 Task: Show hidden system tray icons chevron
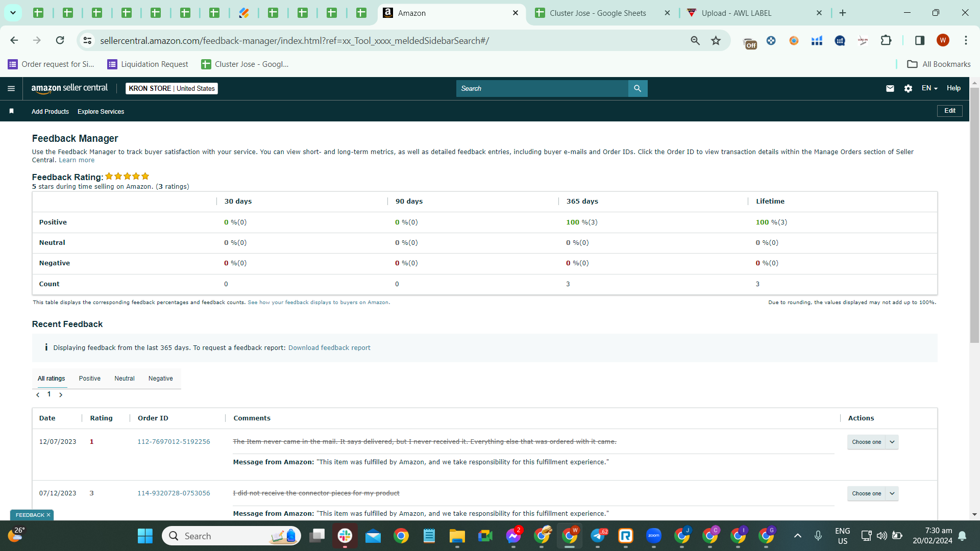tap(797, 536)
